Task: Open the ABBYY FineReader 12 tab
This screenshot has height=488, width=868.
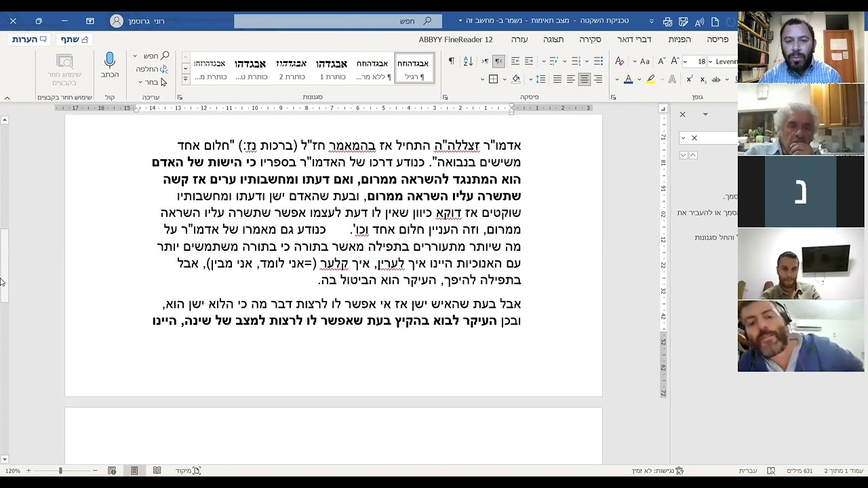Action: click(456, 39)
